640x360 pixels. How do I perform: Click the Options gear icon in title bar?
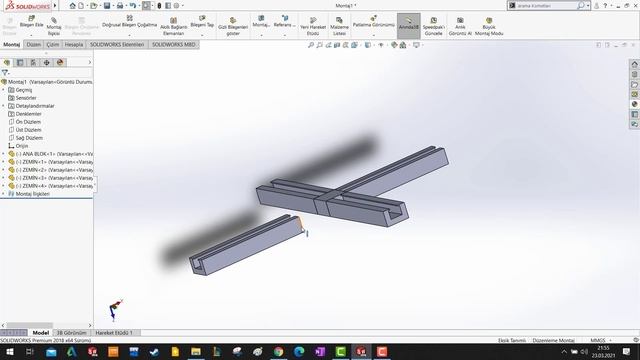(176, 6)
